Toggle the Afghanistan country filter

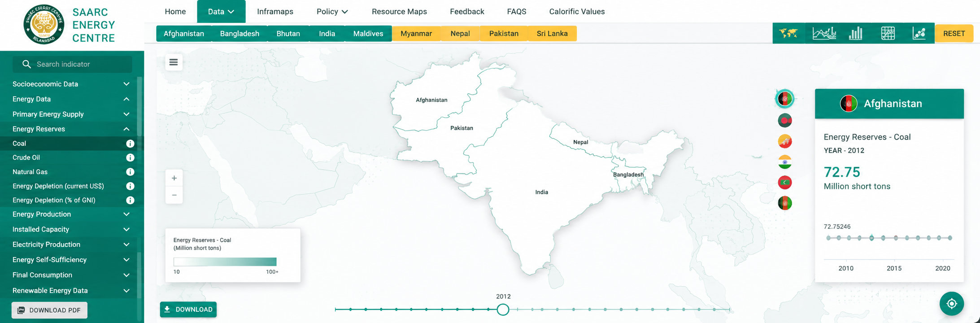pyautogui.click(x=184, y=34)
